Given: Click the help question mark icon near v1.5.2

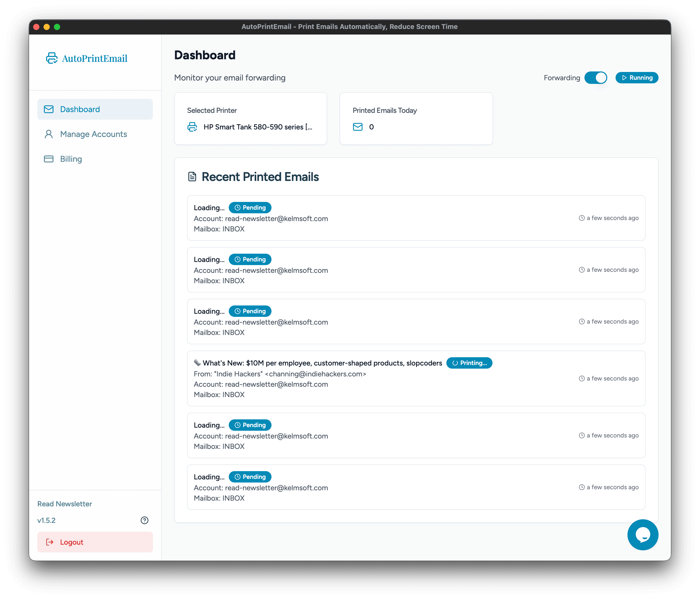Looking at the screenshot, I should pyautogui.click(x=144, y=520).
